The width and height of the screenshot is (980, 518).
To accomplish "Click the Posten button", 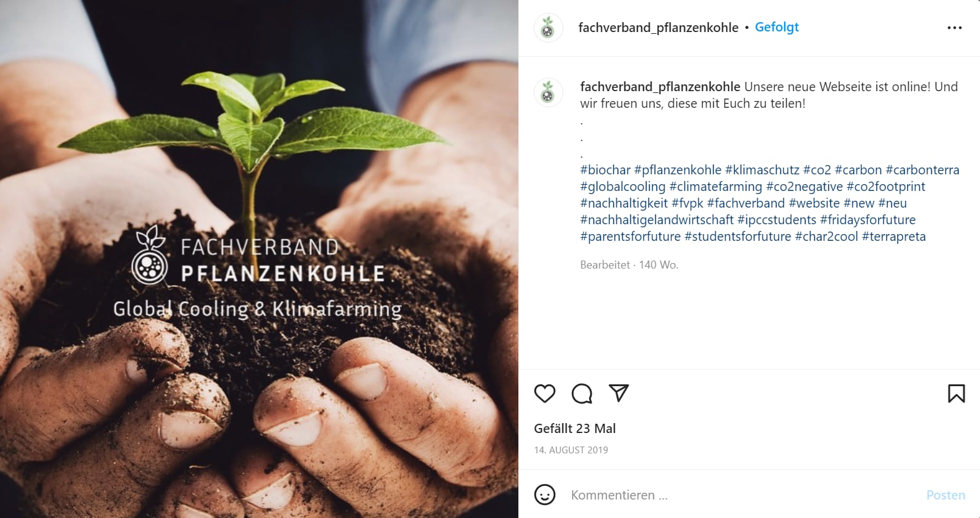I will click(945, 495).
